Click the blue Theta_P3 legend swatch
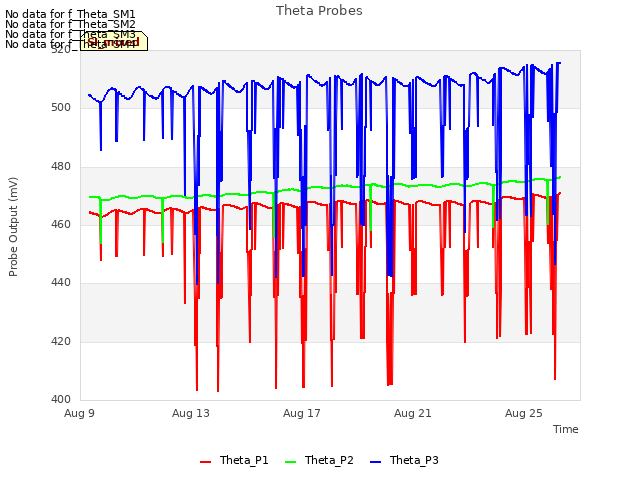Image resolution: width=640 pixels, height=480 pixels. [375, 462]
